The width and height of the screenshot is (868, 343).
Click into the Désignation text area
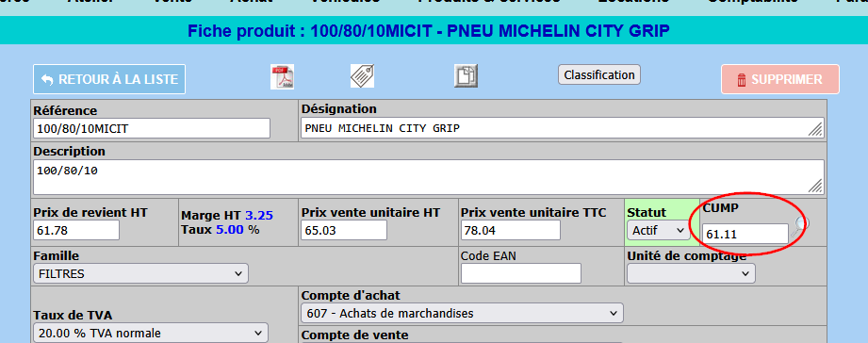point(563,128)
